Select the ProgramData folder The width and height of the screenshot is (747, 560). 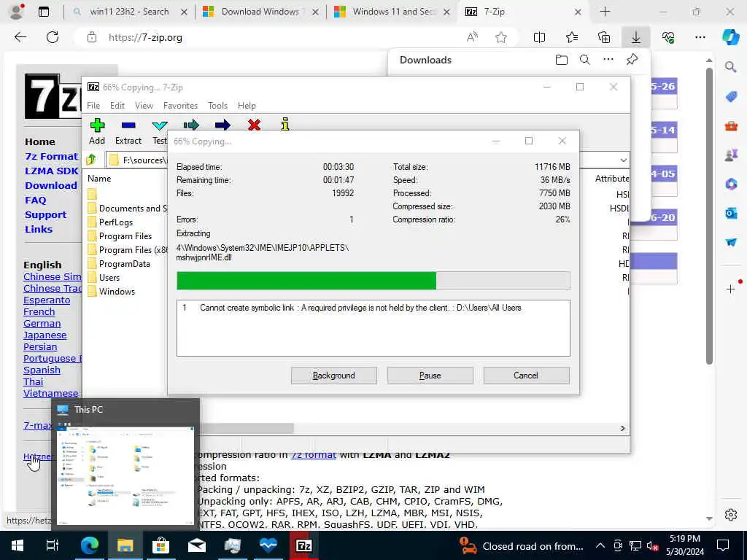124,264
